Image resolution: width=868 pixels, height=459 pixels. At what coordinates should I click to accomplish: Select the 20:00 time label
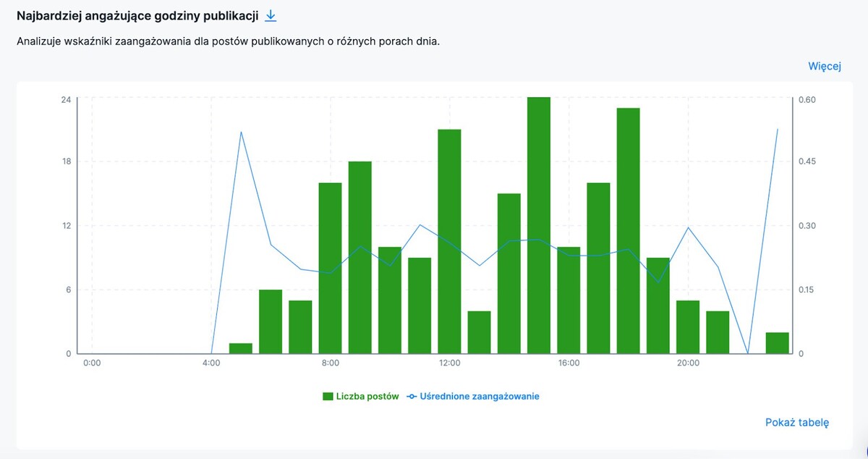click(x=688, y=364)
